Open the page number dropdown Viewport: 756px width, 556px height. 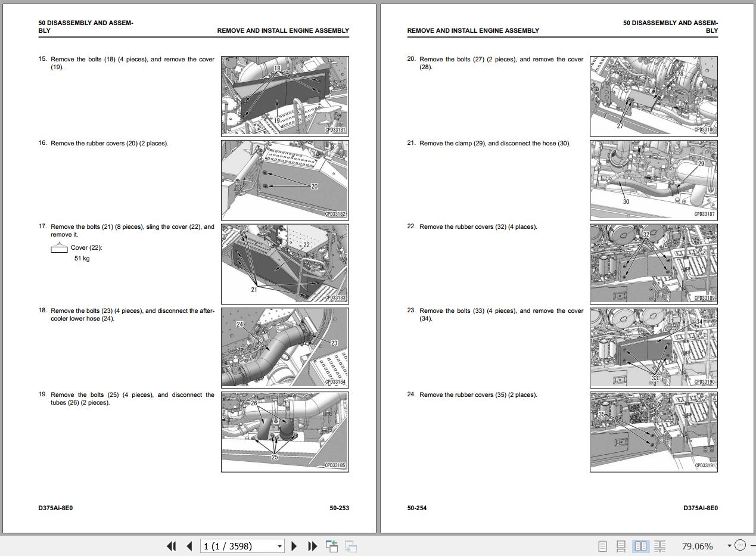point(279,546)
